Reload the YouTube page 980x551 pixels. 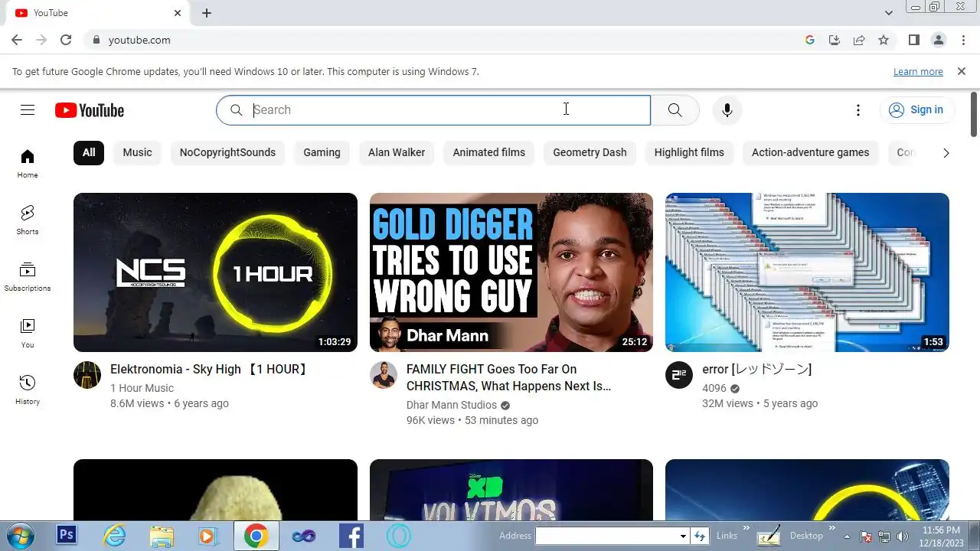point(66,40)
